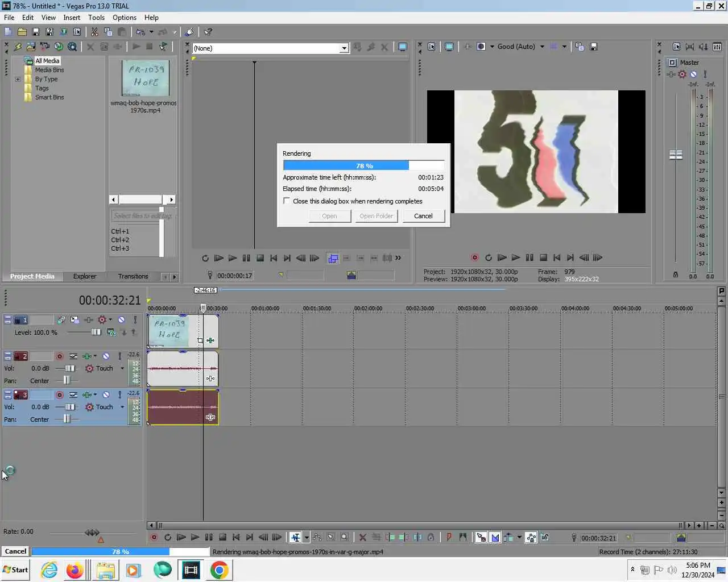The height and width of the screenshot is (582, 728).
Task: Arm audio track 3 for record
Action: tap(59, 395)
